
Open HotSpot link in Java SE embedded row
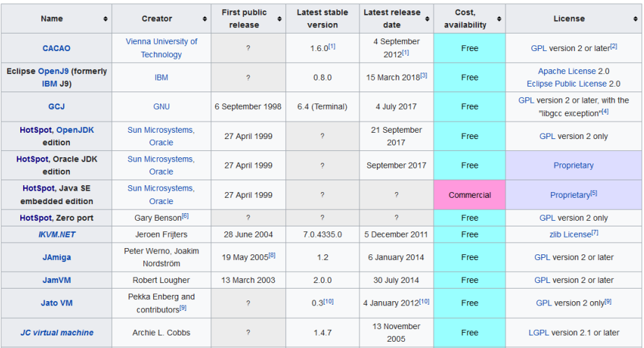pos(38,189)
